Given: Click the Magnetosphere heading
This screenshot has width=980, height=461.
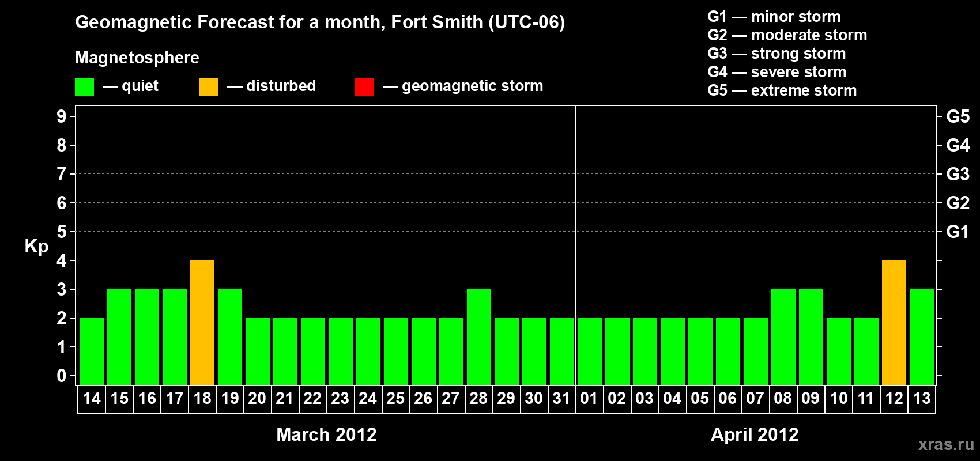Looking at the screenshot, I should (x=137, y=58).
